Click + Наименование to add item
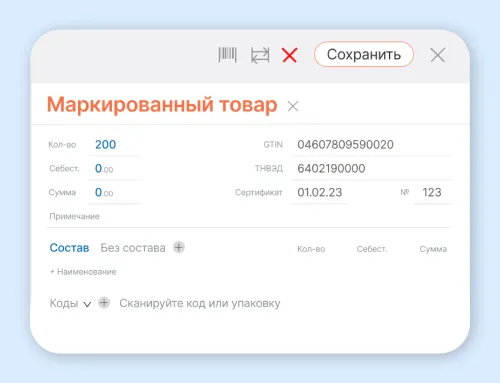Viewport: 500px width, 383px height. click(83, 272)
